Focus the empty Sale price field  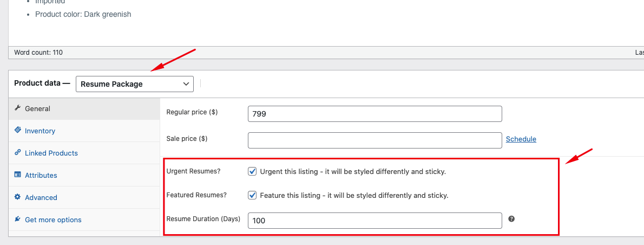tap(374, 140)
